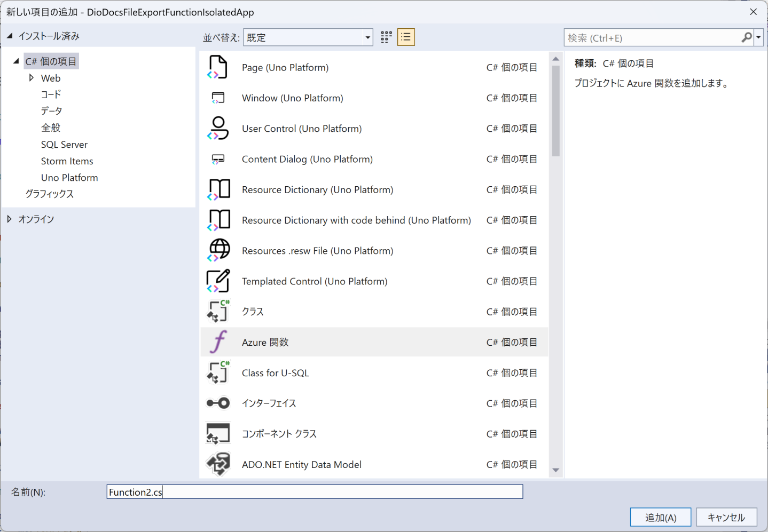The image size is (768, 532).
Task: Select the Uno Platform category
Action: pyautogui.click(x=69, y=177)
